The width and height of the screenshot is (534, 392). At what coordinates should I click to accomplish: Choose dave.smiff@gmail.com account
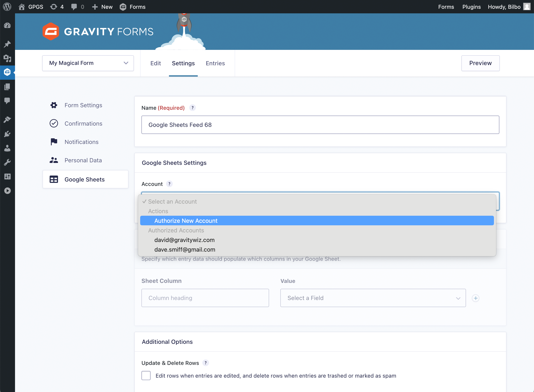coord(317,250)
